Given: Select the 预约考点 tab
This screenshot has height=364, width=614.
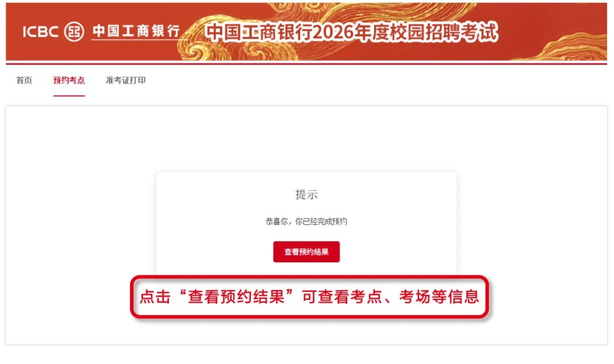Looking at the screenshot, I should 69,80.
